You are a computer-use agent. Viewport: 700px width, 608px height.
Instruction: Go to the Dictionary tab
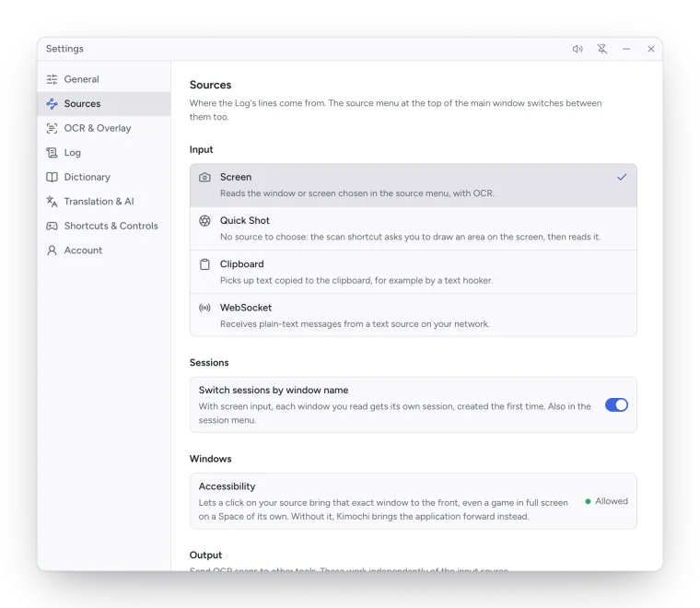point(104,177)
